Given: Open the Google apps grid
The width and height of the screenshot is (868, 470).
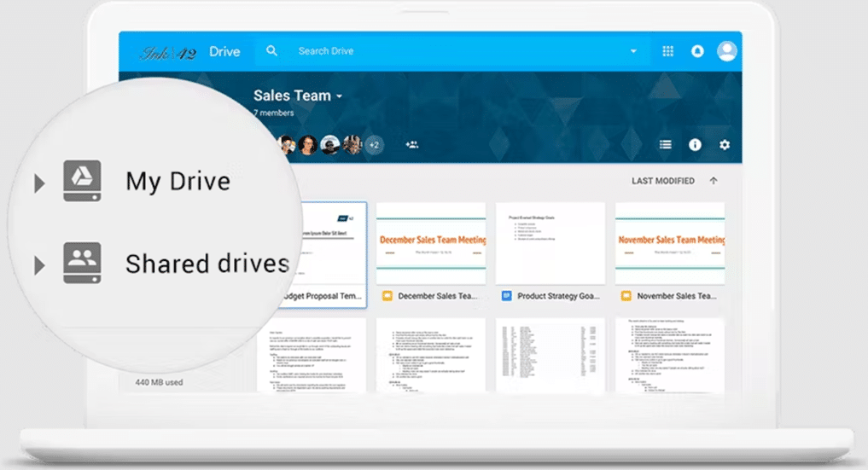Looking at the screenshot, I should [x=668, y=51].
